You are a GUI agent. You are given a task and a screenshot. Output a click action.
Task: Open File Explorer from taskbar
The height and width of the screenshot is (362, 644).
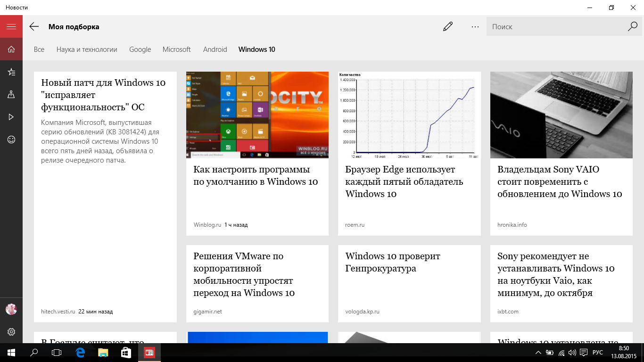coord(103,353)
